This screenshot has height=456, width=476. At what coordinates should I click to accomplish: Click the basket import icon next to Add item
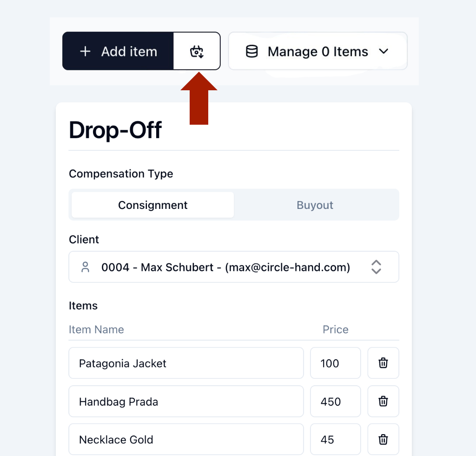pyautogui.click(x=197, y=51)
